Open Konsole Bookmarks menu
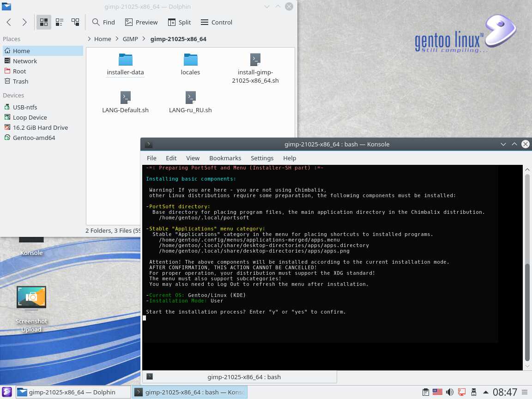The height and width of the screenshot is (399, 532). (x=225, y=158)
